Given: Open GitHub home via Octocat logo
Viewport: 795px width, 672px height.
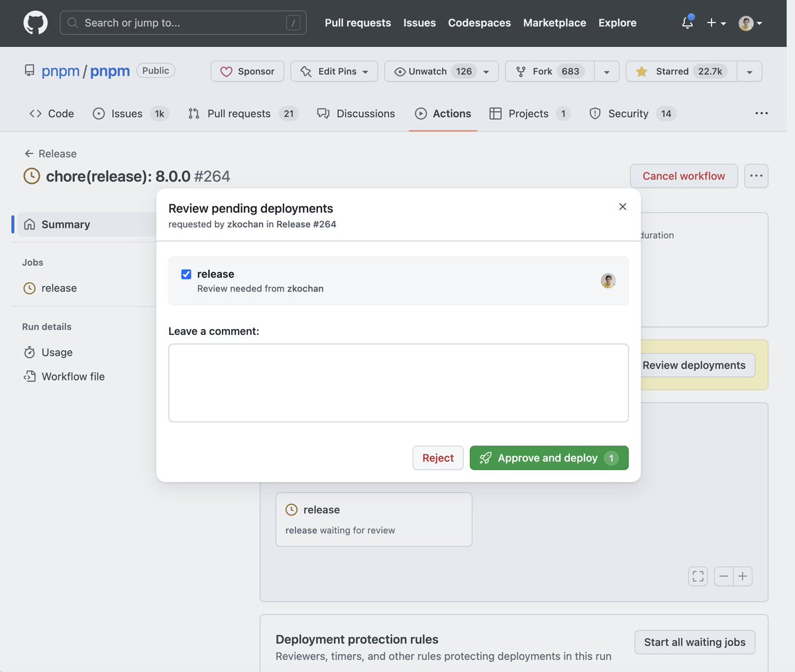Looking at the screenshot, I should pos(36,23).
